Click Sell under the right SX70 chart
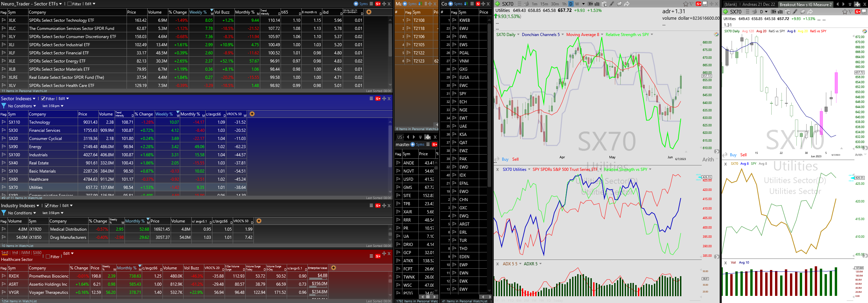 coord(743,155)
